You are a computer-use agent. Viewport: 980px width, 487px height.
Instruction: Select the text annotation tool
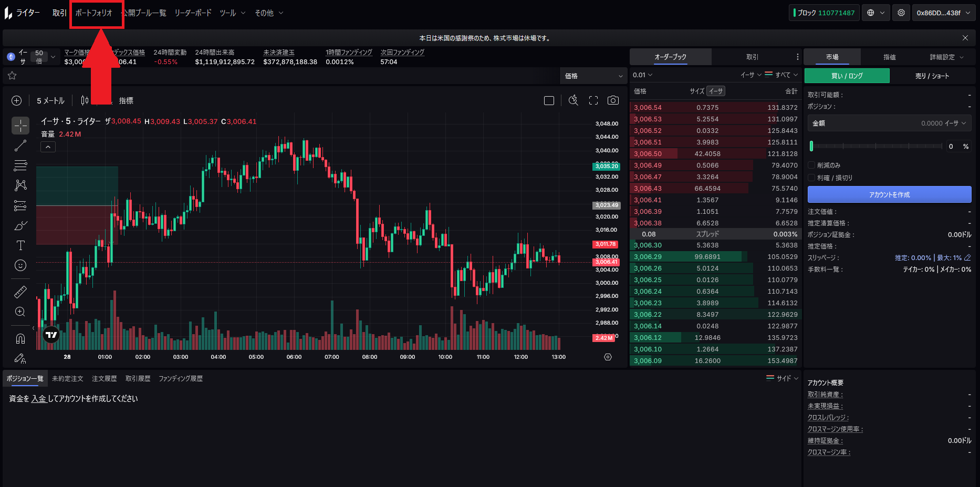click(x=20, y=245)
